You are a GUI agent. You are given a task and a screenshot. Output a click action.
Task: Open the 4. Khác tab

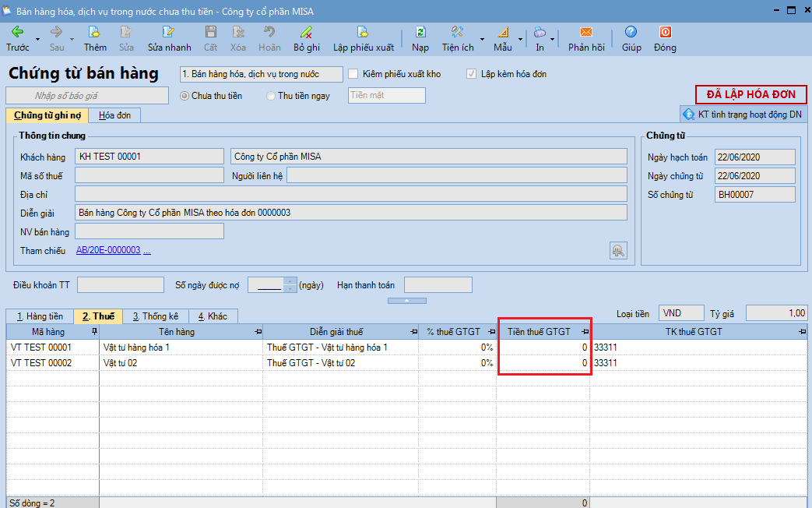213,316
